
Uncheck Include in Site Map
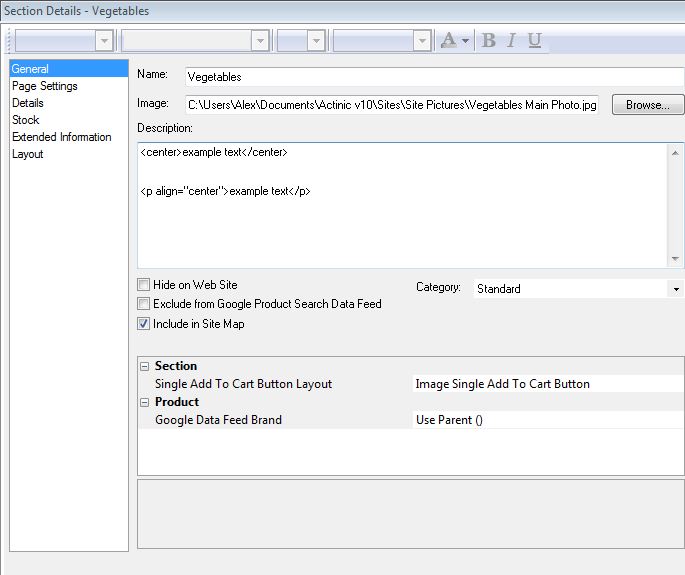click(x=144, y=324)
